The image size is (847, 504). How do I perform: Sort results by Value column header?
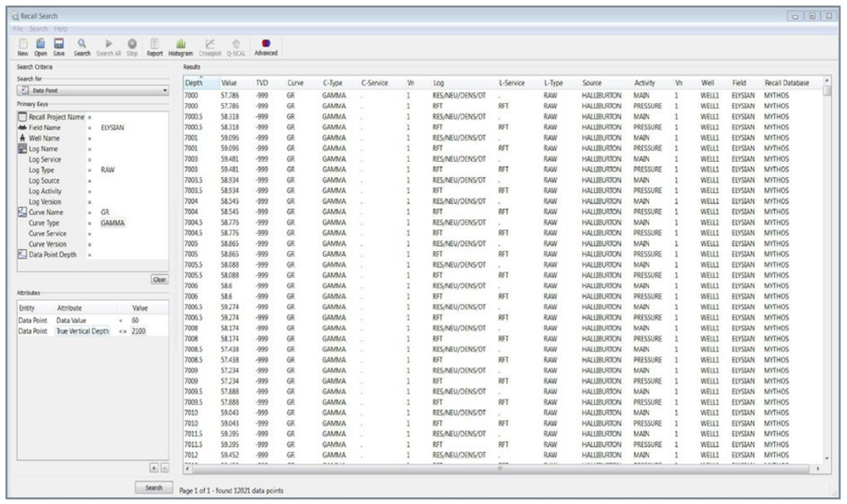pyautogui.click(x=229, y=83)
